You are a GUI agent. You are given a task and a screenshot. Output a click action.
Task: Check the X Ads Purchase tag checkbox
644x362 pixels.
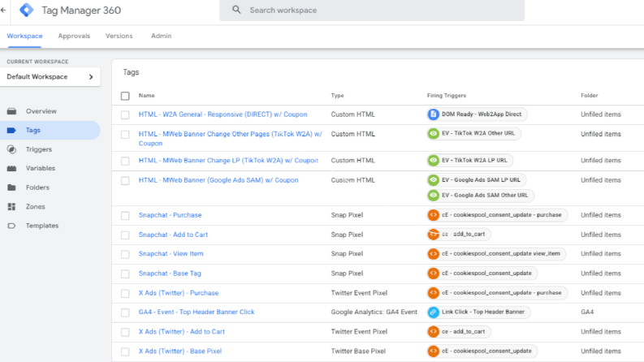(125, 294)
